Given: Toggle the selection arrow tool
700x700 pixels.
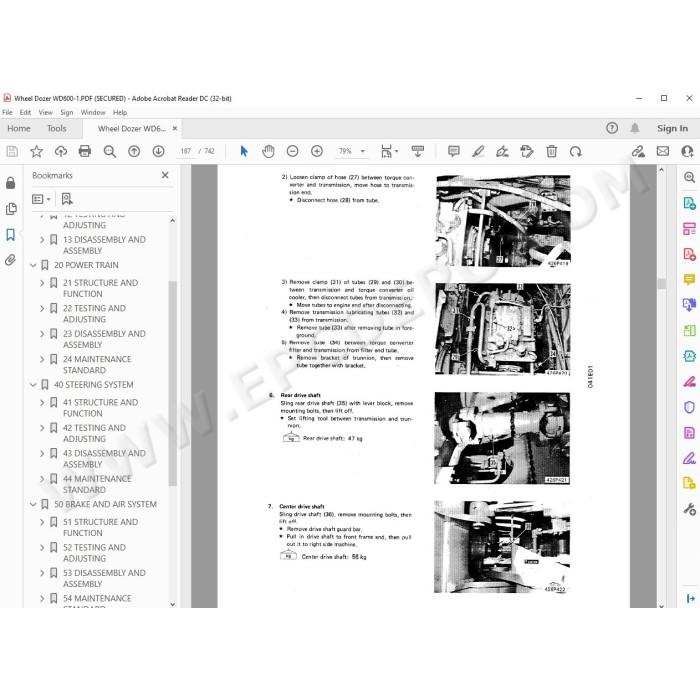Looking at the screenshot, I should (244, 151).
